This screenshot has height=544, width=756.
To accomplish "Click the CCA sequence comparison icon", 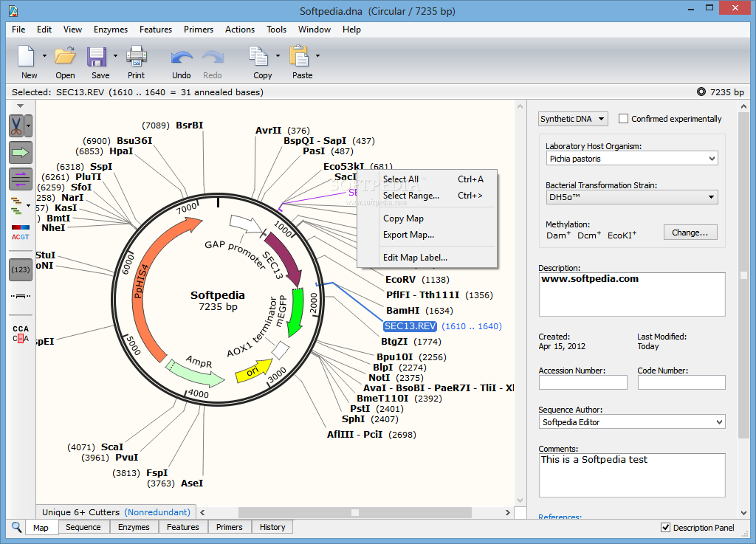I will pos(20,334).
